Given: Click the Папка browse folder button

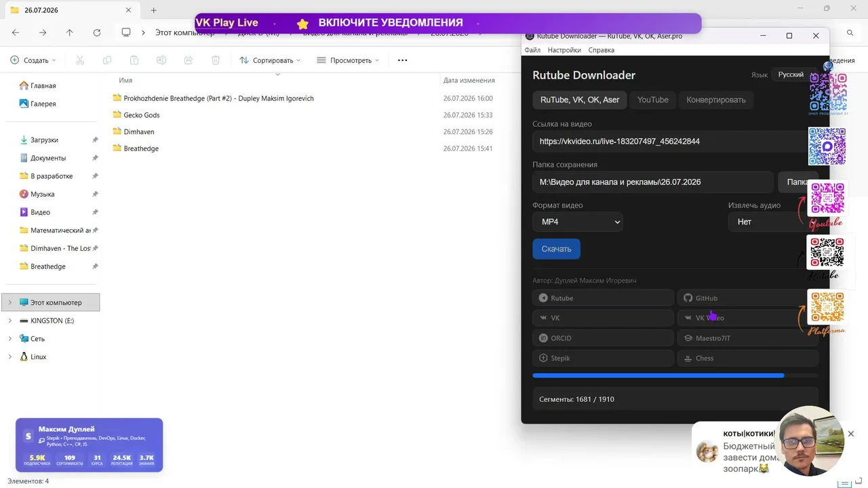Looking at the screenshot, I should tap(797, 182).
